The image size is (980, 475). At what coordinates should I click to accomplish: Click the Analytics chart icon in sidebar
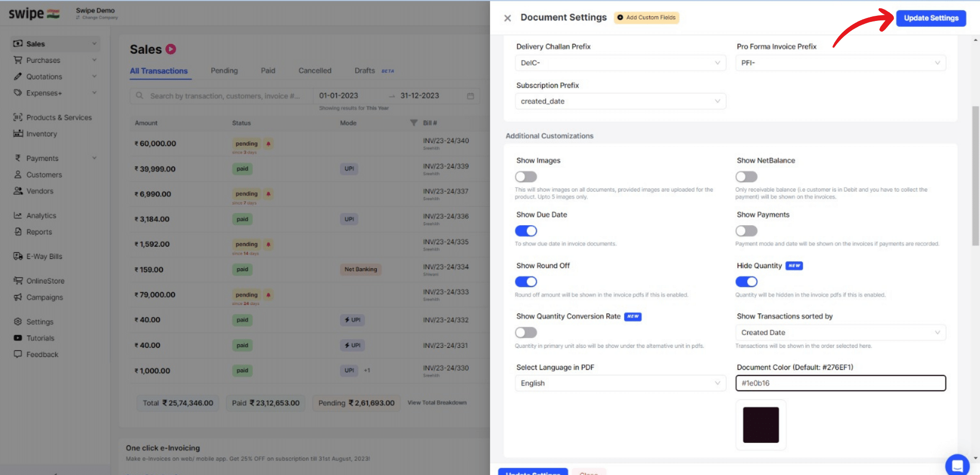tap(18, 216)
